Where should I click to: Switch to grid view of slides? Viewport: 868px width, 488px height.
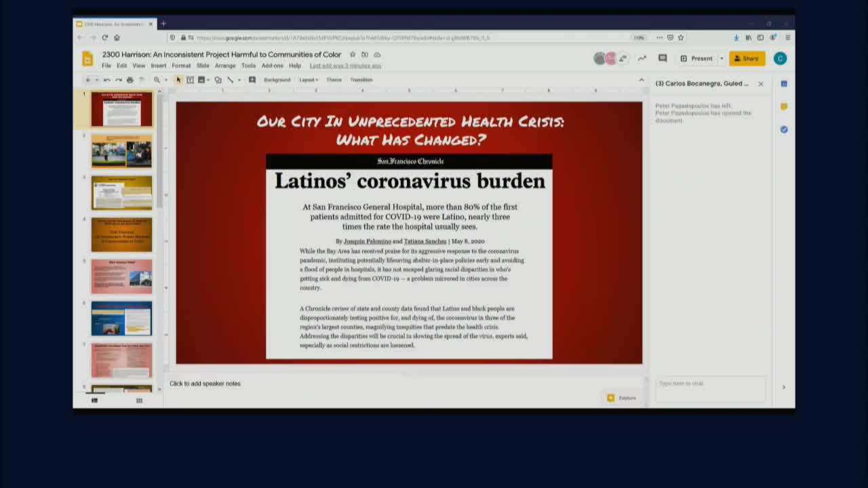(139, 401)
